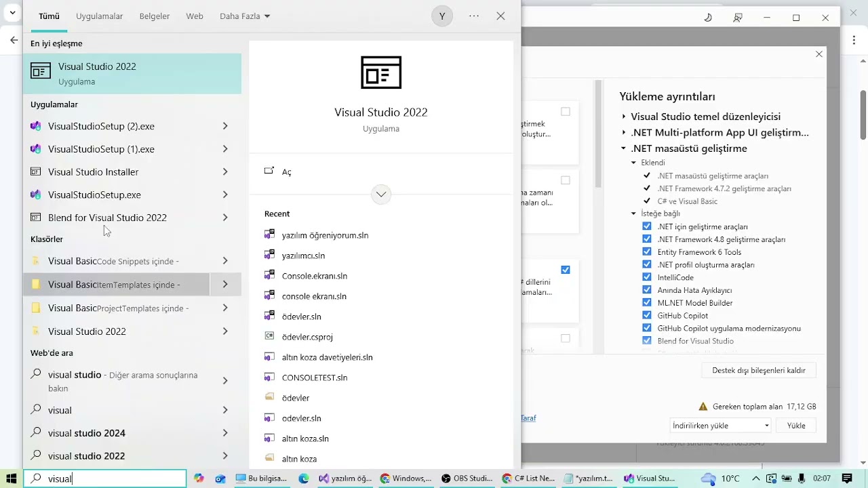Open Copilot from the taskbar
The image size is (868, 488).
199,479
